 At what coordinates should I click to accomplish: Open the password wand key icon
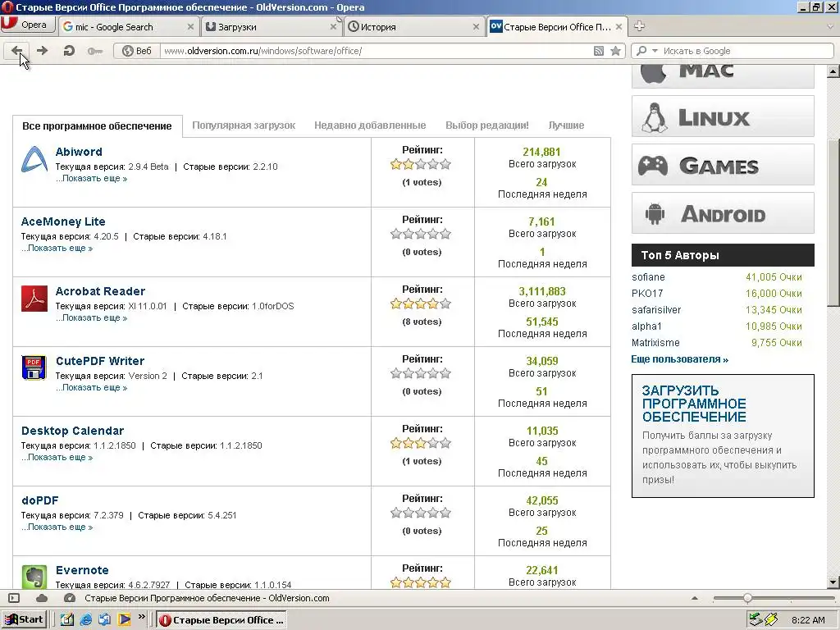95,51
